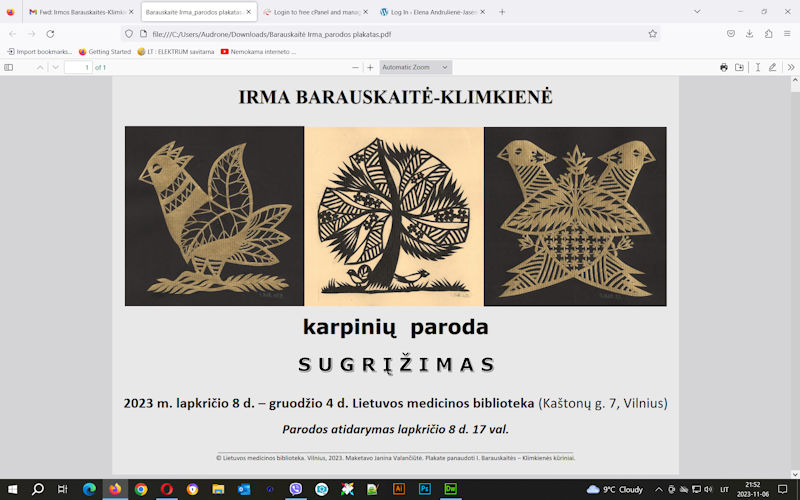Open Viber from the taskbar

(295, 489)
